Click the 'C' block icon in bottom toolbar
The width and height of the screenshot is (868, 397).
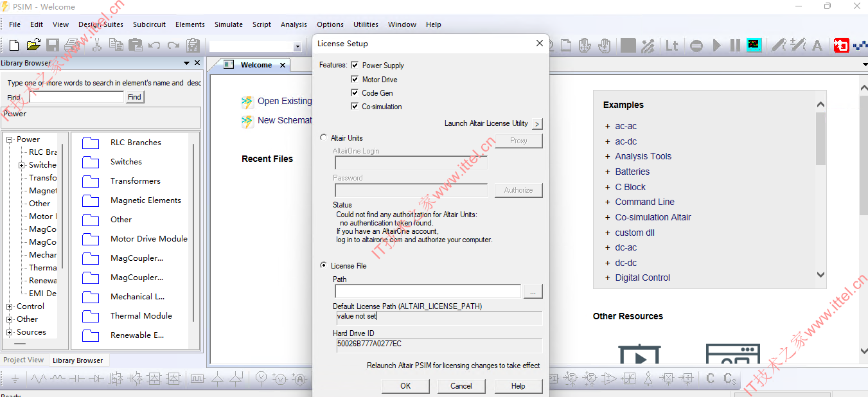tap(711, 378)
